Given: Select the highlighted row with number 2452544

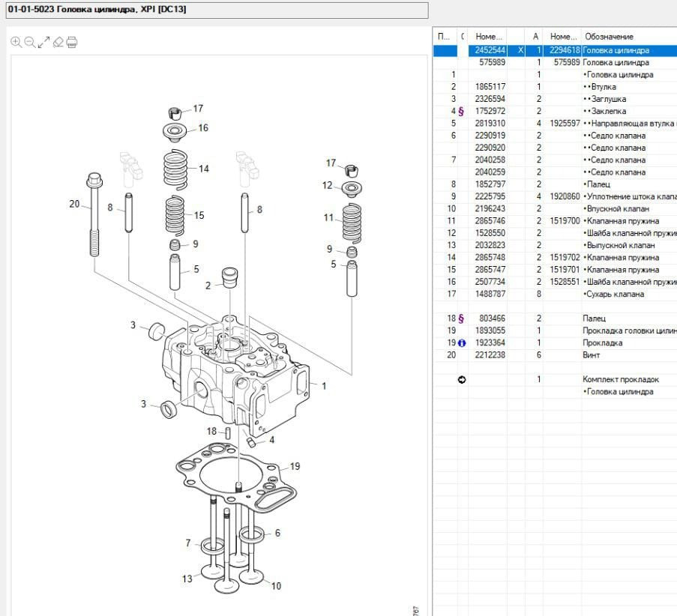Looking at the screenshot, I should pyautogui.click(x=490, y=50).
